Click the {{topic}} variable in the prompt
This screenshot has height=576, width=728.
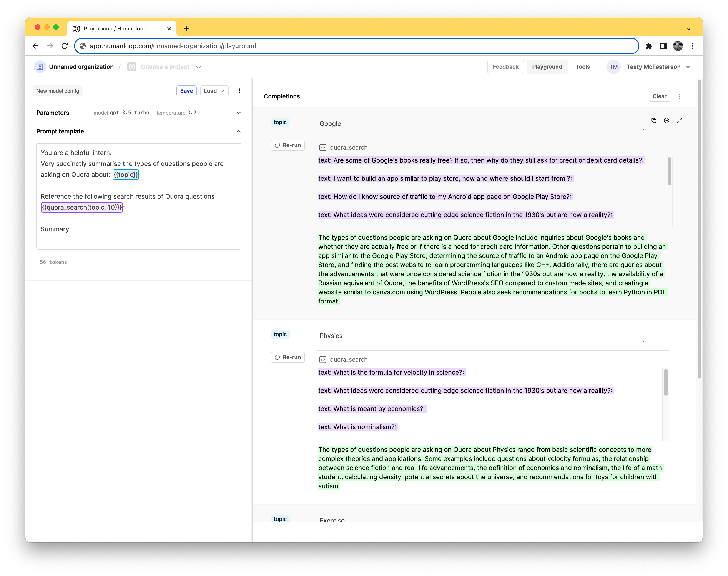click(126, 174)
